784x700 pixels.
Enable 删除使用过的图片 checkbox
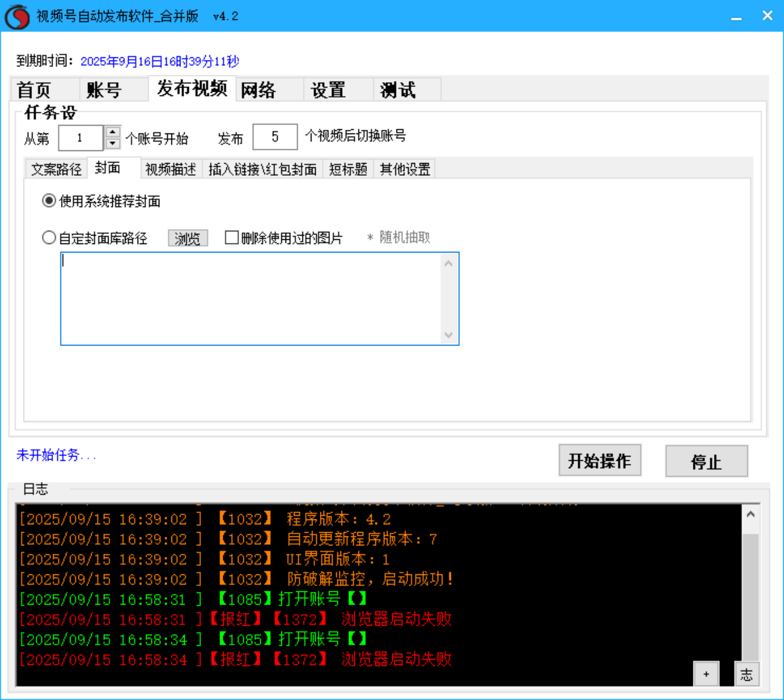click(232, 238)
